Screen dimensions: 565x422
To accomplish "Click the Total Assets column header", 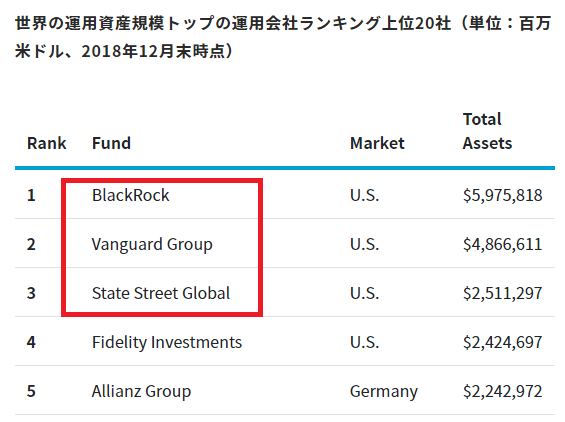I will pos(487,131).
